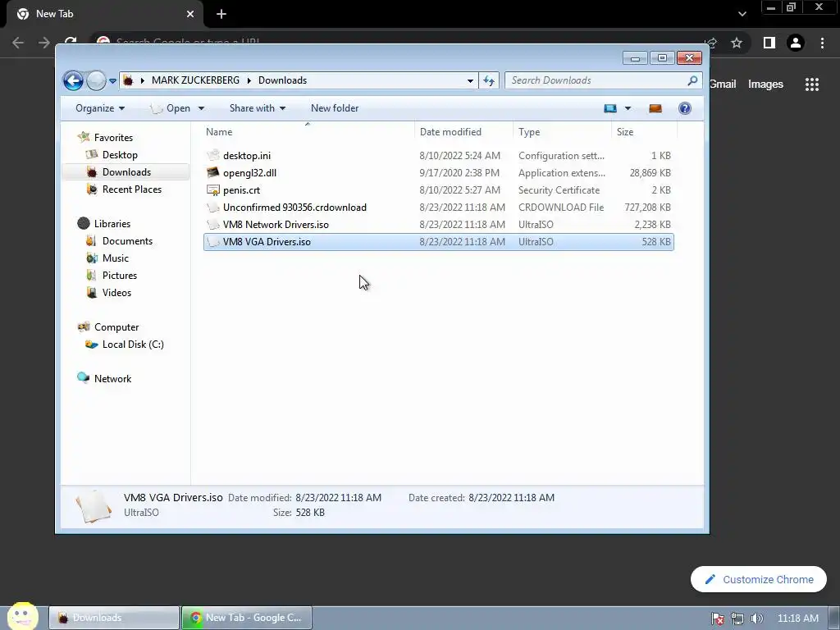Click the New folder button
This screenshot has height=630, width=840.
[335, 108]
